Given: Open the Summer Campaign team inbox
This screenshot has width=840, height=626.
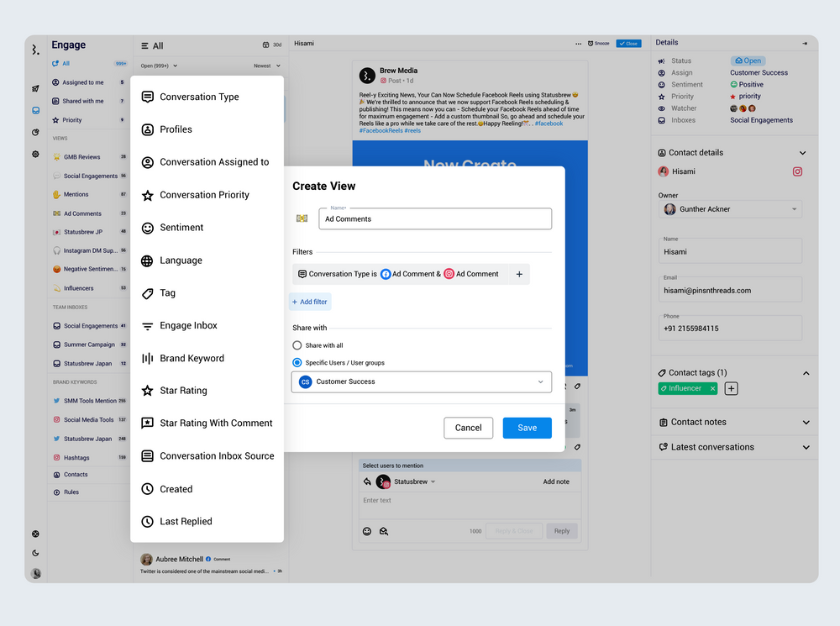Looking at the screenshot, I should click(89, 345).
